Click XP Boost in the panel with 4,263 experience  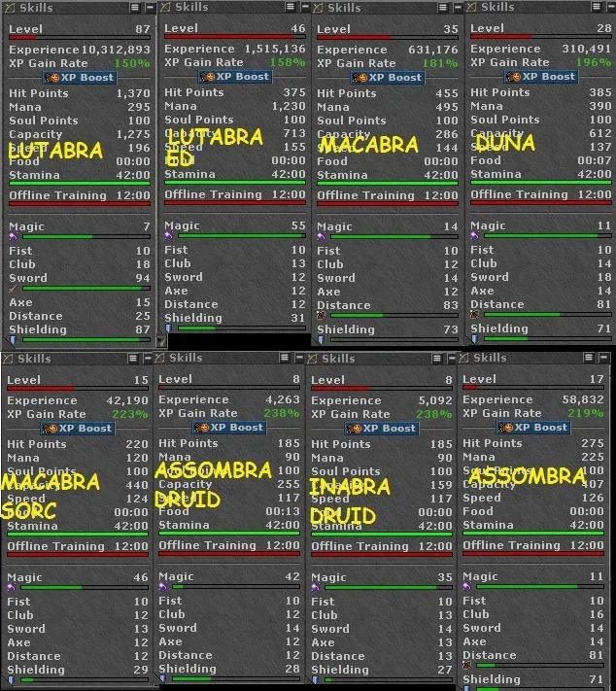(x=229, y=428)
